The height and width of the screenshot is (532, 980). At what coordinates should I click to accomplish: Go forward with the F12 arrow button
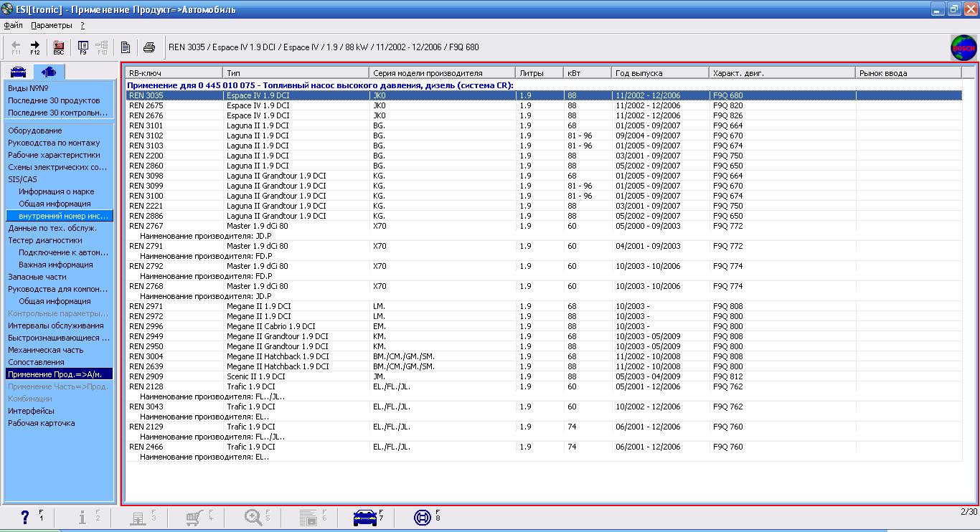coord(34,47)
